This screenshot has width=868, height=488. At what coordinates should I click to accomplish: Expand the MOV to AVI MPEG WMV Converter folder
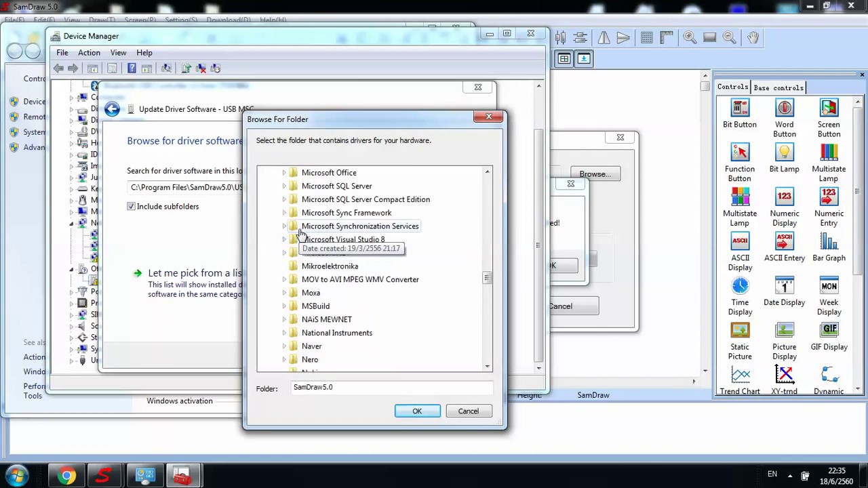pos(284,279)
